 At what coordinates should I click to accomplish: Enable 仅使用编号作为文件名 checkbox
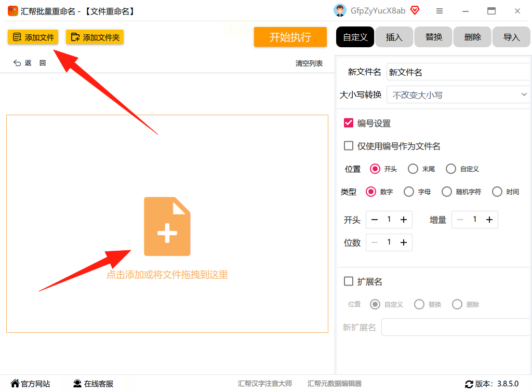tap(349, 146)
